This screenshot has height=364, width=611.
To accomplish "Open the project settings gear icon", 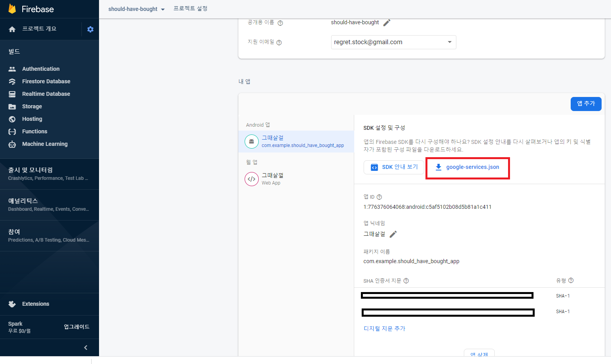I will click(90, 29).
